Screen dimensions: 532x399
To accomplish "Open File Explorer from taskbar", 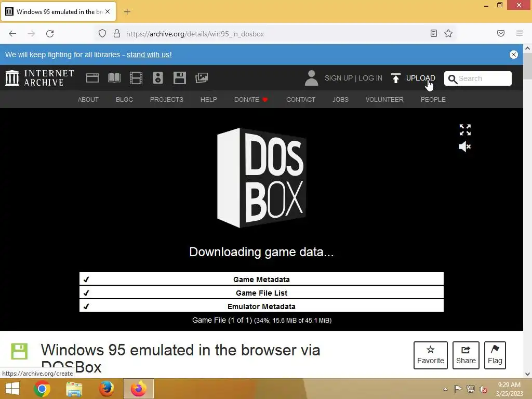I will click(74, 389).
